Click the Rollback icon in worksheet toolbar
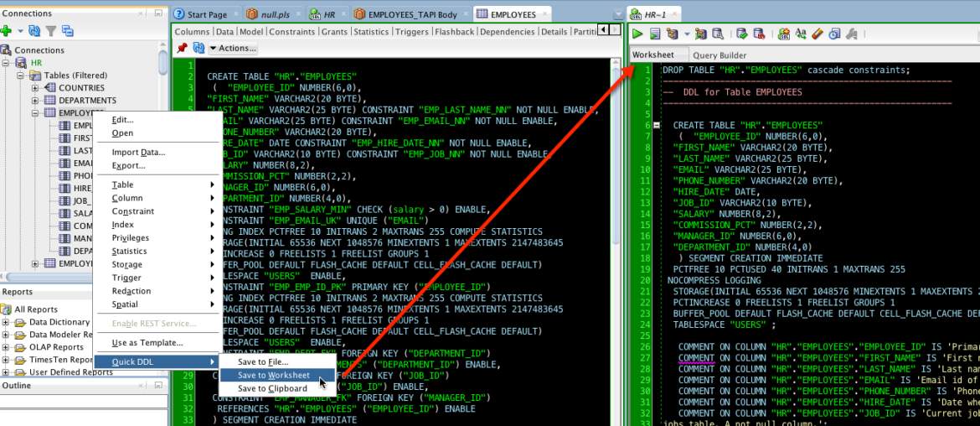The width and height of the screenshot is (980, 426). click(759, 34)
